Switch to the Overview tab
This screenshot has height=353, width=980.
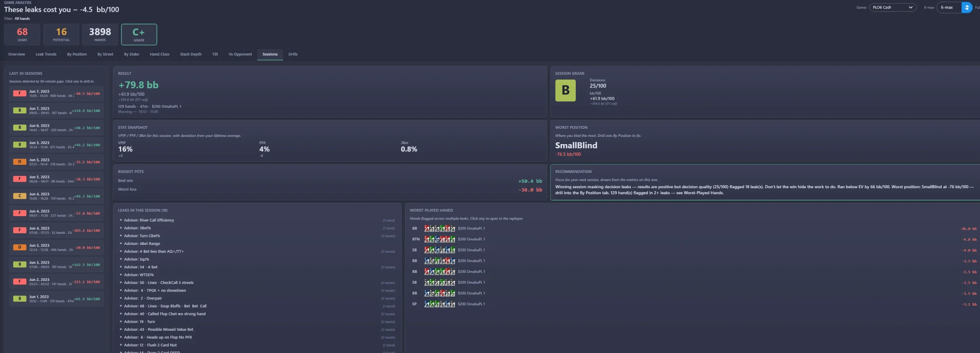point(16,54)
